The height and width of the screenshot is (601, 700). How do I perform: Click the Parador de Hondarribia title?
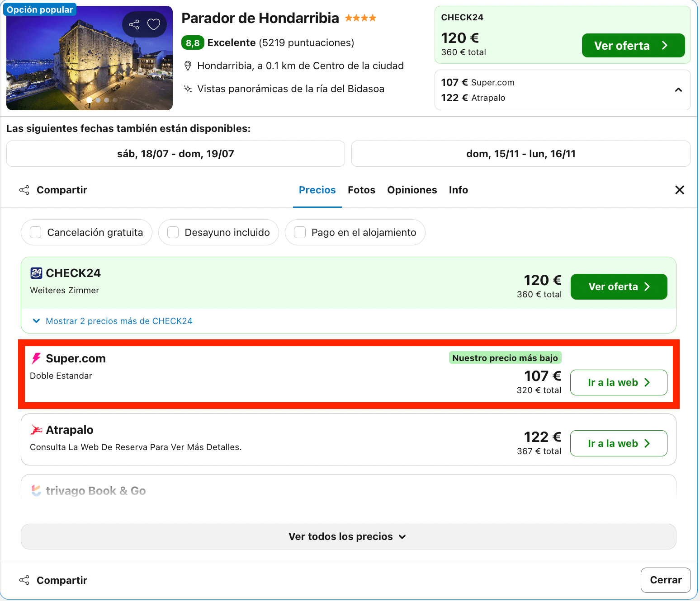[x=260, y=18]
